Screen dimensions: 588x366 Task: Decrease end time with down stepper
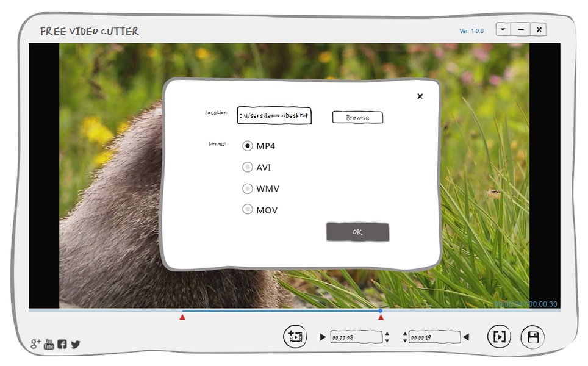click(405, 340)
